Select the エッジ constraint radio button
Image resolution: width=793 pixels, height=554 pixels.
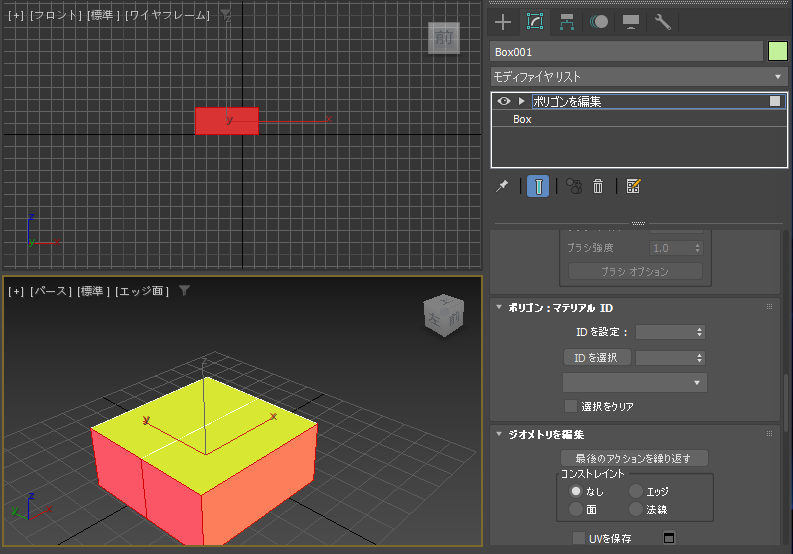(636, 491)
